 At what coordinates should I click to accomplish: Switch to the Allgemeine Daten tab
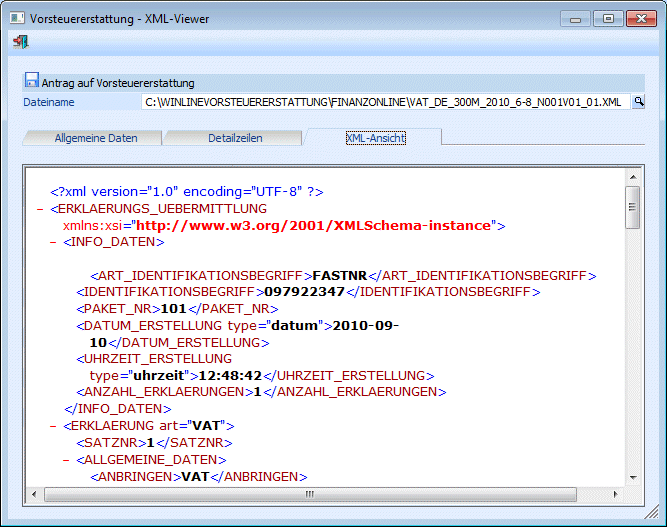click(95, 138)
